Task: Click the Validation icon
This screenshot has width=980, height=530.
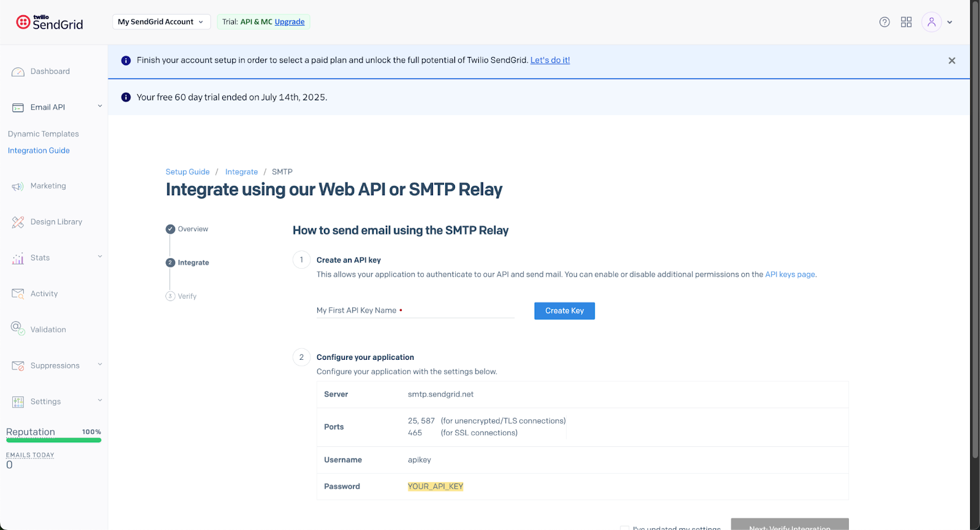Action: (18, 328)
